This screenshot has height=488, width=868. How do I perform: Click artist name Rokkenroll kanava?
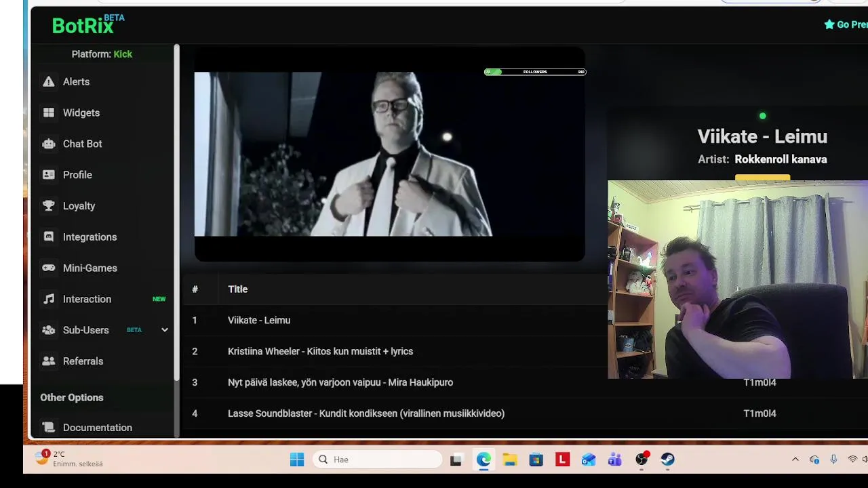pyautogui.click(x=781, y=159)
